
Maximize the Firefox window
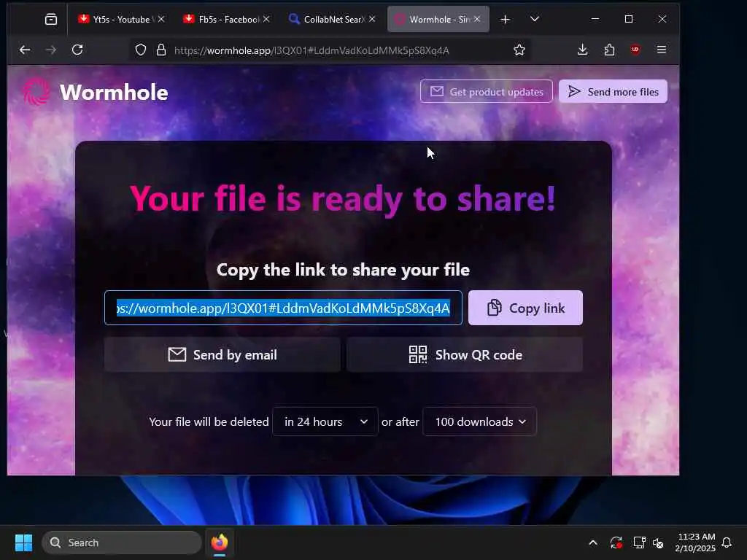(629, 19)
